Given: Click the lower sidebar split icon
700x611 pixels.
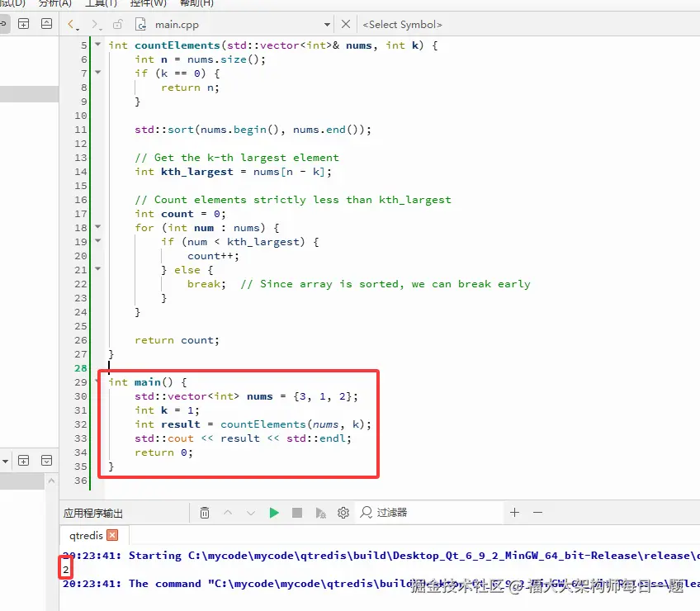Looking at the screenshot, I should [x=24, y=461].
